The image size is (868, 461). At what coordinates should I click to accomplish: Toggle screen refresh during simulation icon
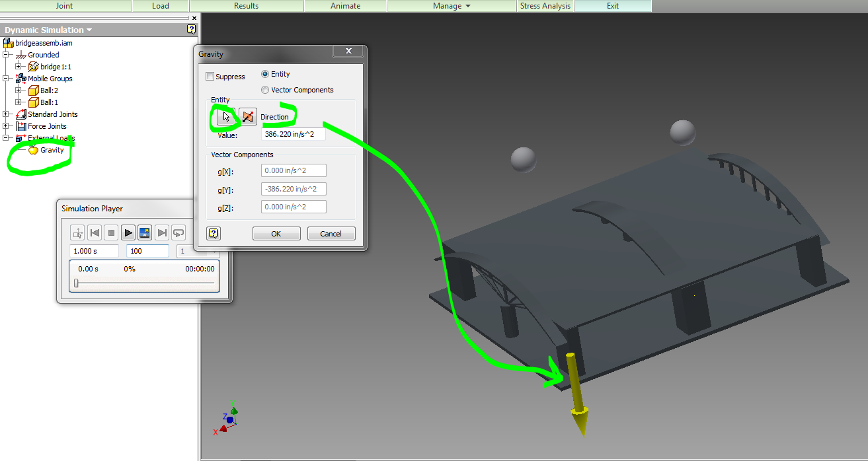pos(145,232)
